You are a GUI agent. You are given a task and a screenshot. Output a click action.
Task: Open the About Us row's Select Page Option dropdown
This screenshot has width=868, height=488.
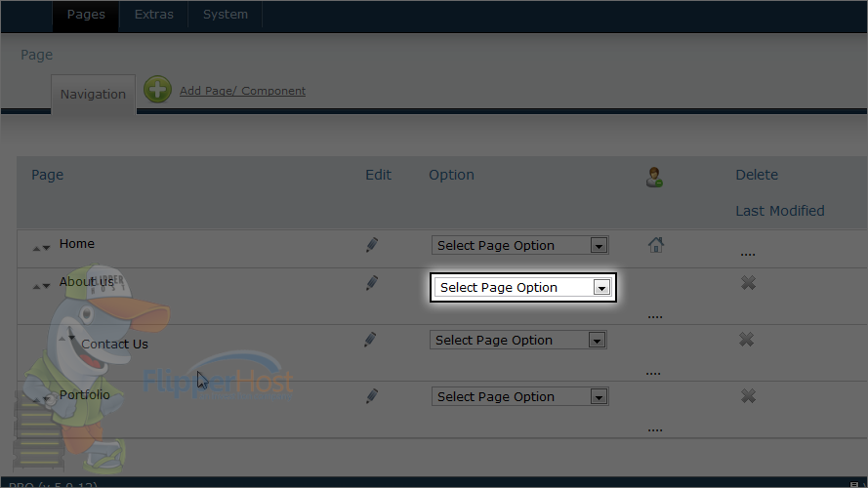[523, 287]
